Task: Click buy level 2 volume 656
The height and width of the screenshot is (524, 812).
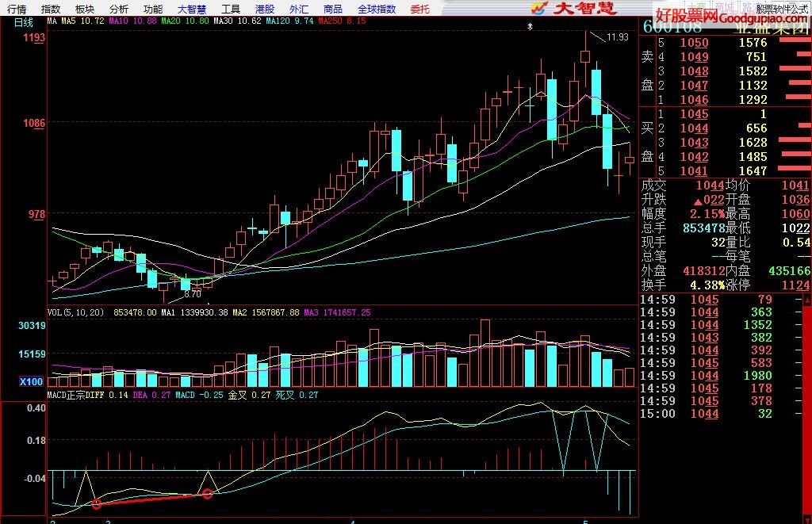Action: pos(756,128)
